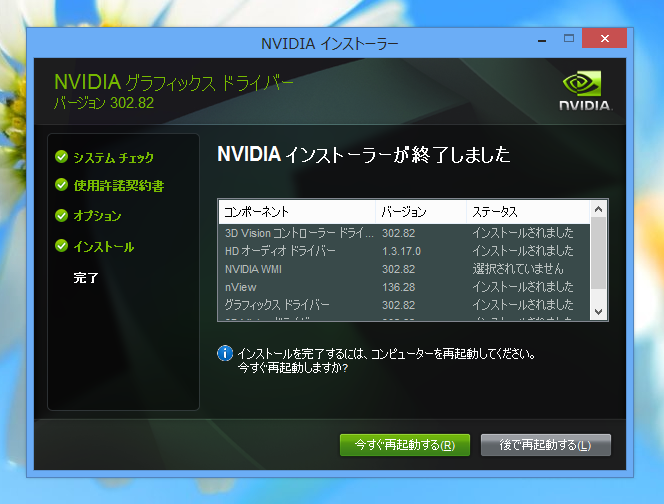Click the green checkmark next to システム チェック
The image size is (664, 504).
click(61, 157)
